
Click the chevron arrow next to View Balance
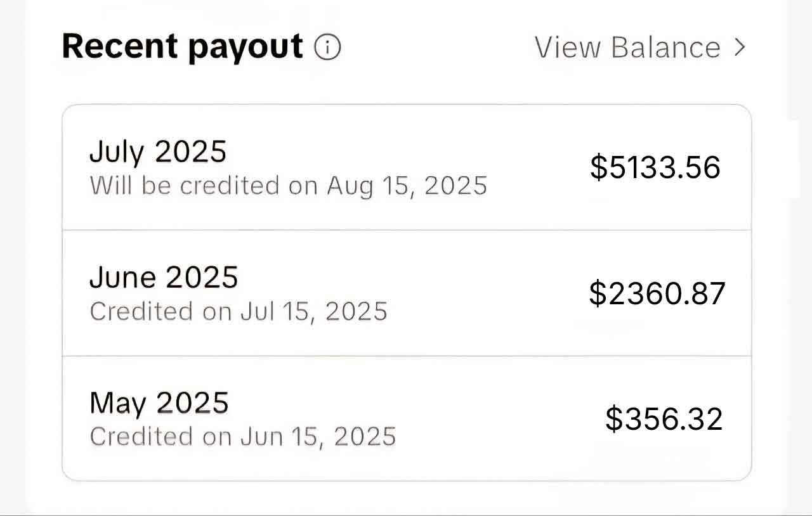[x=739, y=47]
